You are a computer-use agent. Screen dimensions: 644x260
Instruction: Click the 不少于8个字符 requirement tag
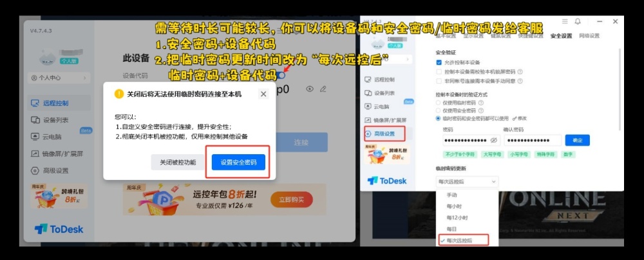pyautogui.click(x=460, y=155)
